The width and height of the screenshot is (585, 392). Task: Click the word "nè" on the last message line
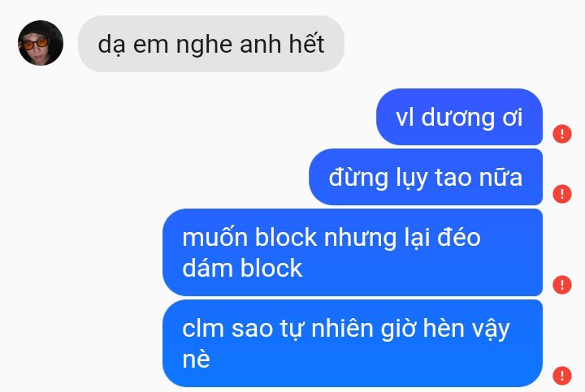pyautogui.click(x=197, y=360)
